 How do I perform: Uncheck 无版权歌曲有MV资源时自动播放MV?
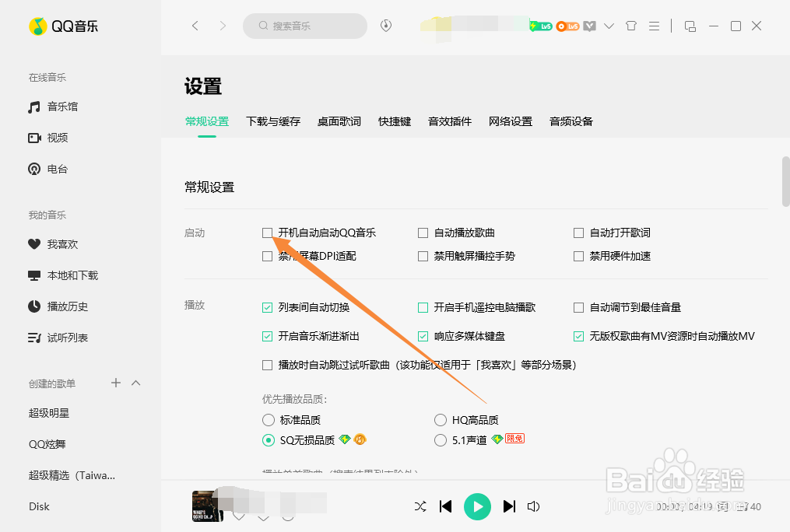(x=579, y=336)
